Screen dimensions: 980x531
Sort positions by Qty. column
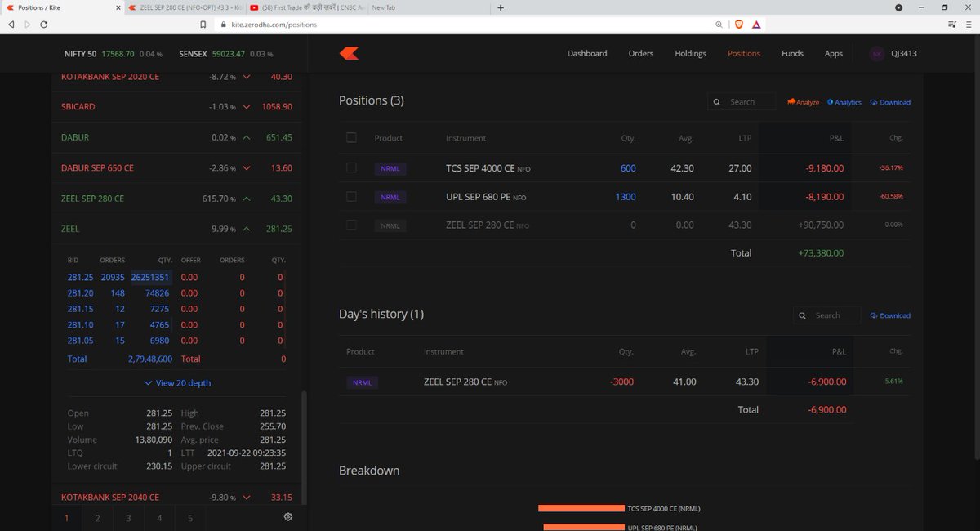click(628, 138)
